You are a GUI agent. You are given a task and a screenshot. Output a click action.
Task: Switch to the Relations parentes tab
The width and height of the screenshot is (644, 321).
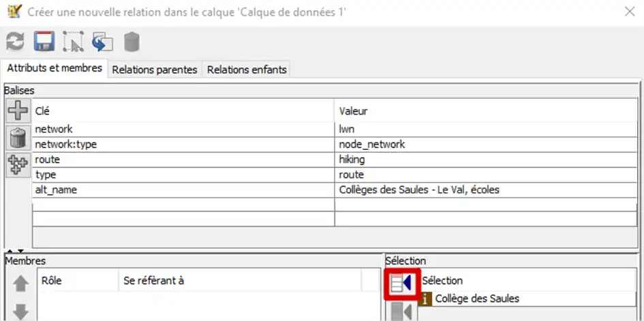tap(155, 70)
